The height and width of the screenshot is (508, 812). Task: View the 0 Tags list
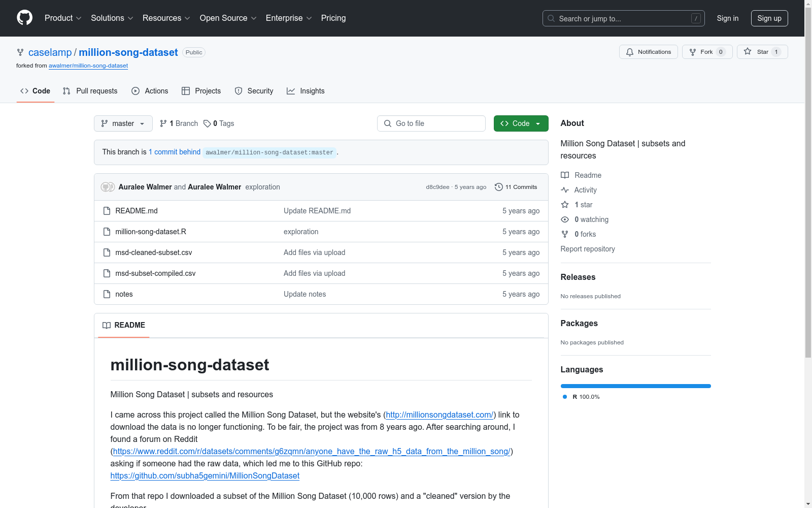(219, 123)
